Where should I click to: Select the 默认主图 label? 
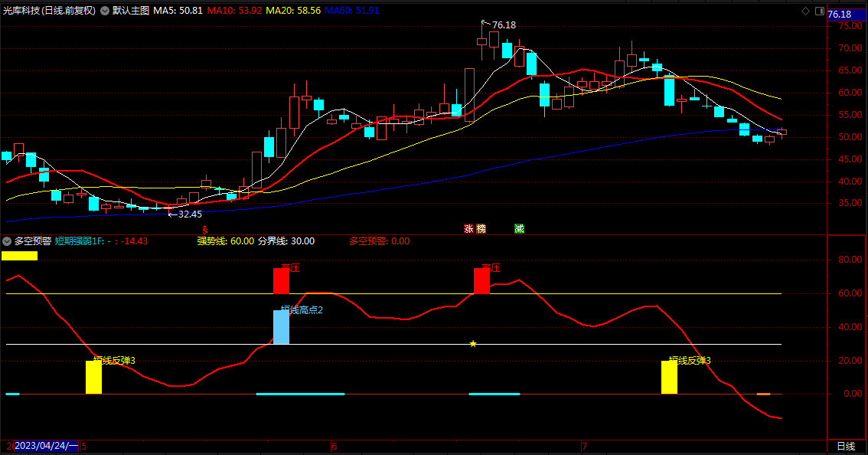click(x=131, y=11)
